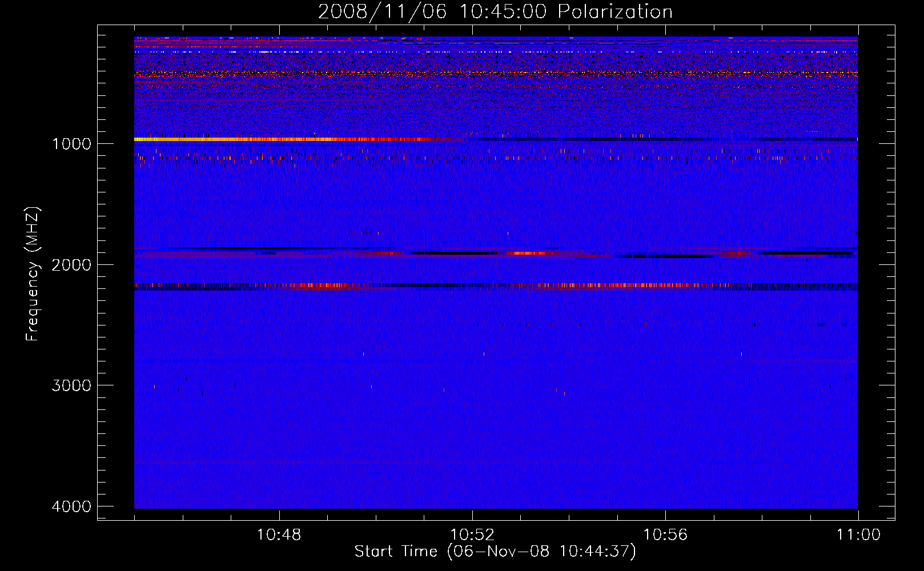The width and height of the screenshot is (924, 571).
Task: Click the "Start Time (06-Nov-08 10:44:37)" label
Action: pyautogui.click(x=495, y=552)
